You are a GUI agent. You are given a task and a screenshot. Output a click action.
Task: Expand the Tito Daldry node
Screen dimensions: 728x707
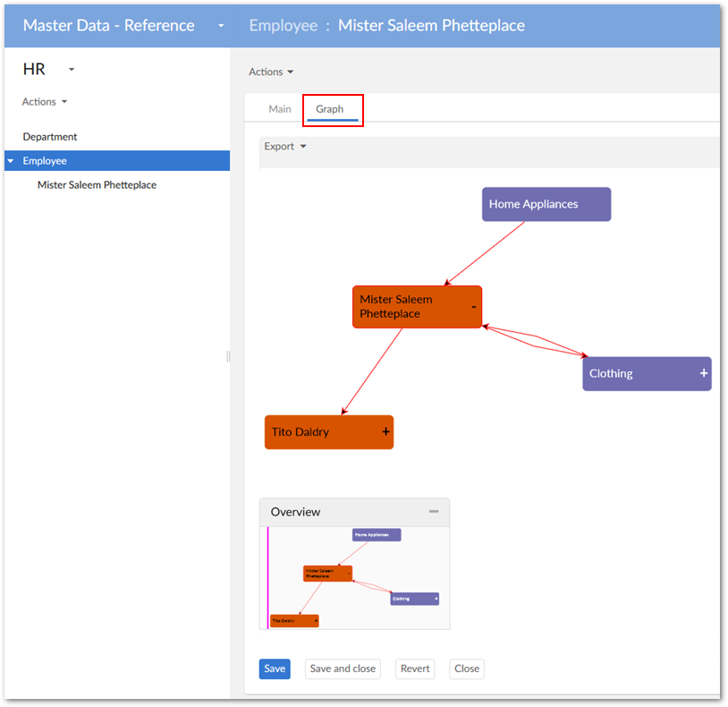tap(386, 431)
